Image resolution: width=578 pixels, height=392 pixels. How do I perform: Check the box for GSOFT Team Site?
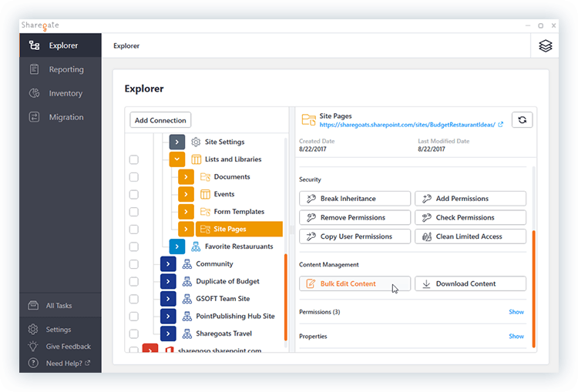point(134,299)
